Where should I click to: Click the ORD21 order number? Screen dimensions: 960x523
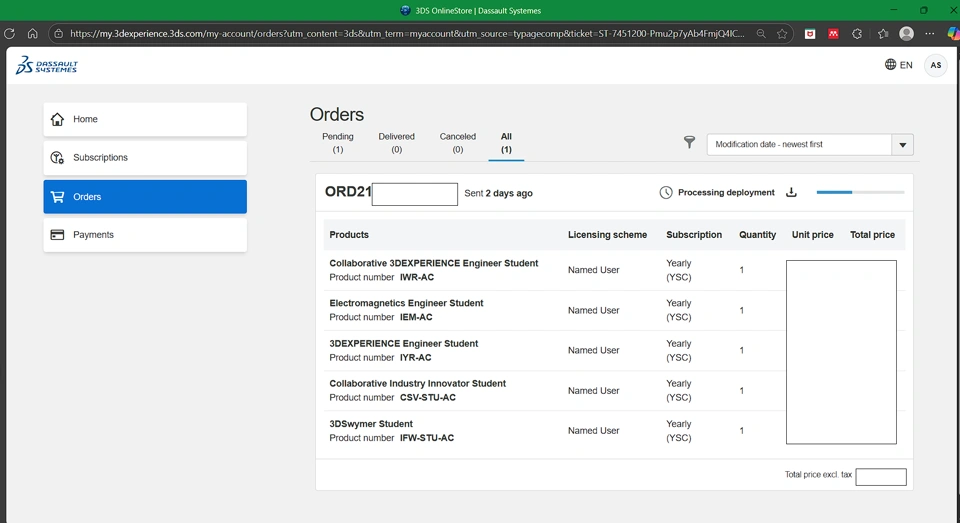pyautogui.click(x=348, y=192)
